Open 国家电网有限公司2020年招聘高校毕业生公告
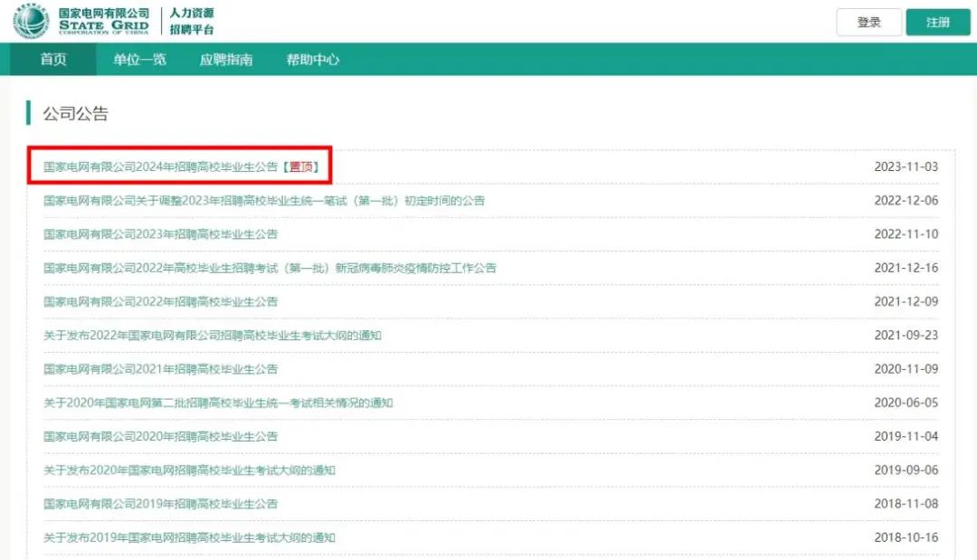The image size is (977, 560). pyautogui.click(x=161, y=436)
